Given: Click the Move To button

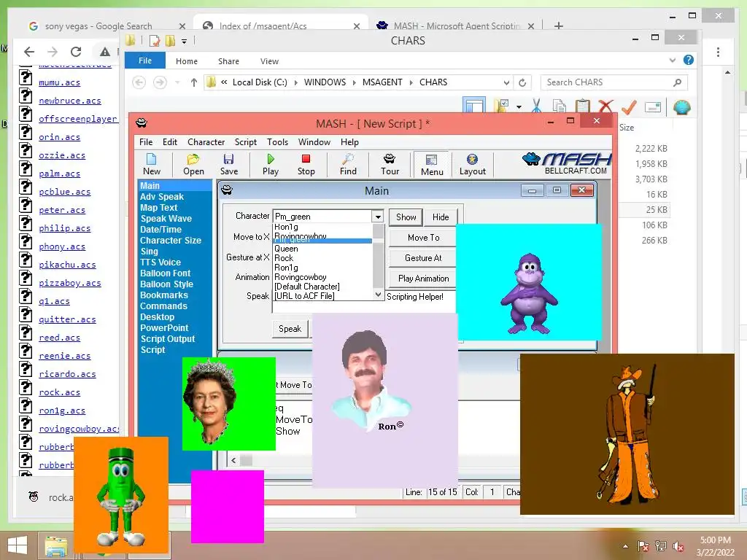Looking at the screenshot, I should coord(422,238).
